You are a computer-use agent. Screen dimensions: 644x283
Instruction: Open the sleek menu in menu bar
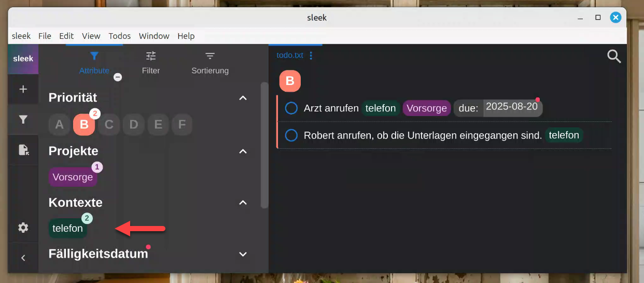point(21,36)
